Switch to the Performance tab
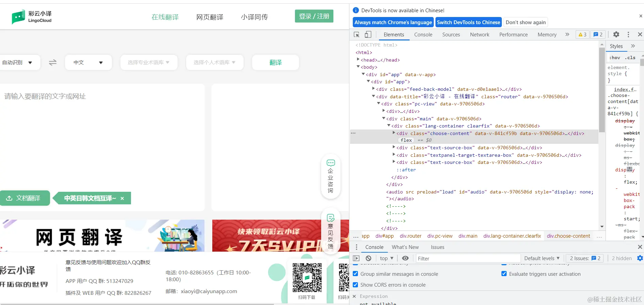The image size is (644, 305). click(513, 35)
